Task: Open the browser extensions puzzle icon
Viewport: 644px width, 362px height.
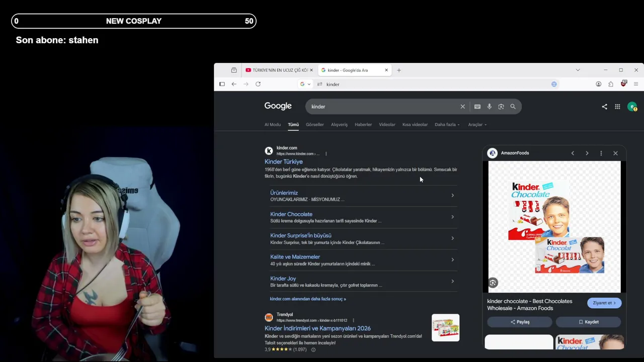Action: (x=611, y=84)
